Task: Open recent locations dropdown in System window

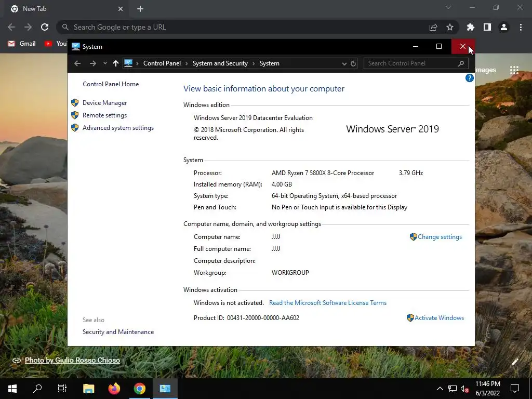Action: coord(105,63)
